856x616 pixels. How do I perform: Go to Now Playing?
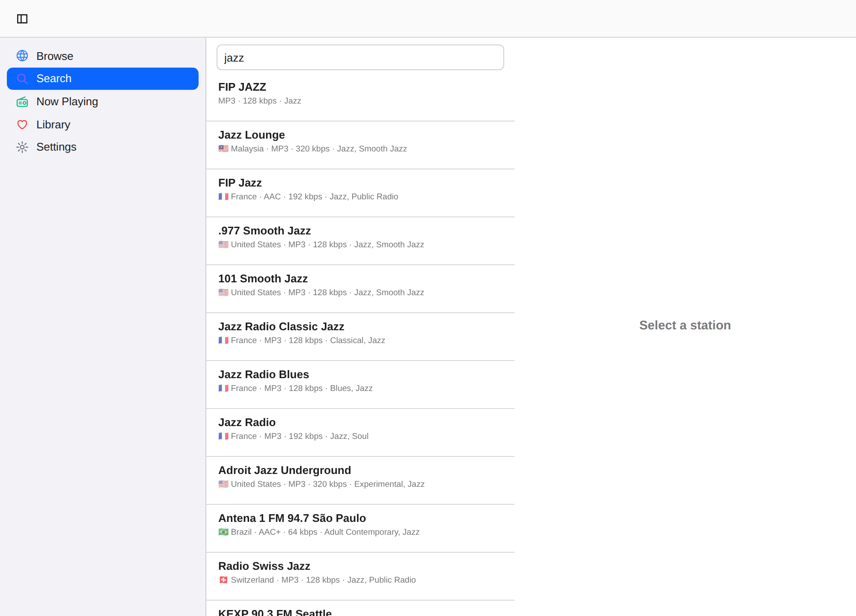pyautogui.click(x=103, y=102)
